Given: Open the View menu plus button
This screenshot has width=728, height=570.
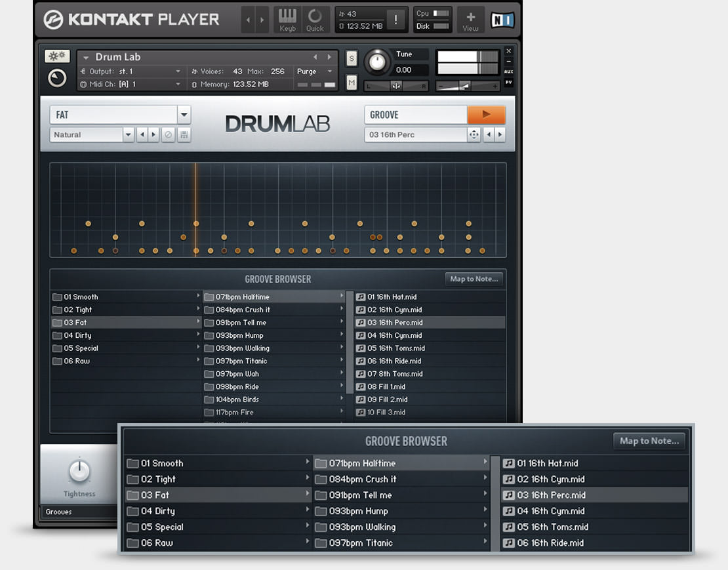Looking at the screenshot, I should [470, 20].
